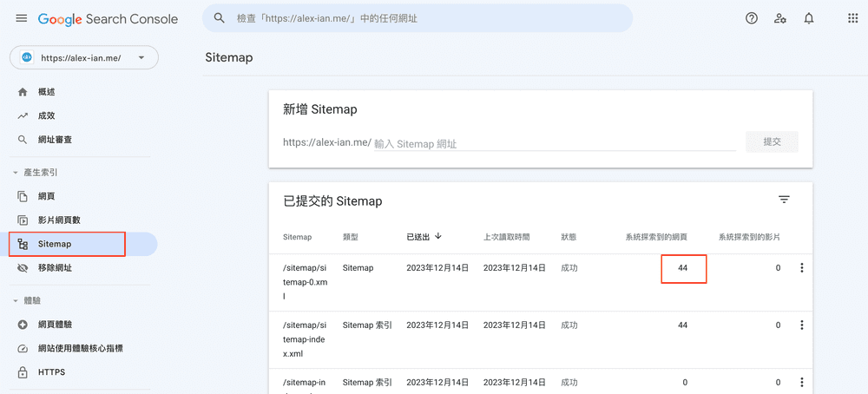Open the hamburger navigation menu

coord(22,18)
